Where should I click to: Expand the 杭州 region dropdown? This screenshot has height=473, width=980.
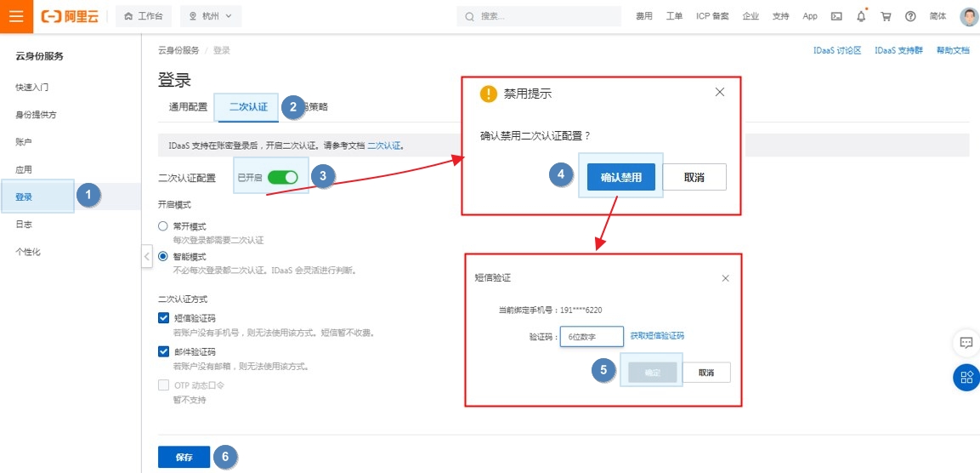click(211, 16)
